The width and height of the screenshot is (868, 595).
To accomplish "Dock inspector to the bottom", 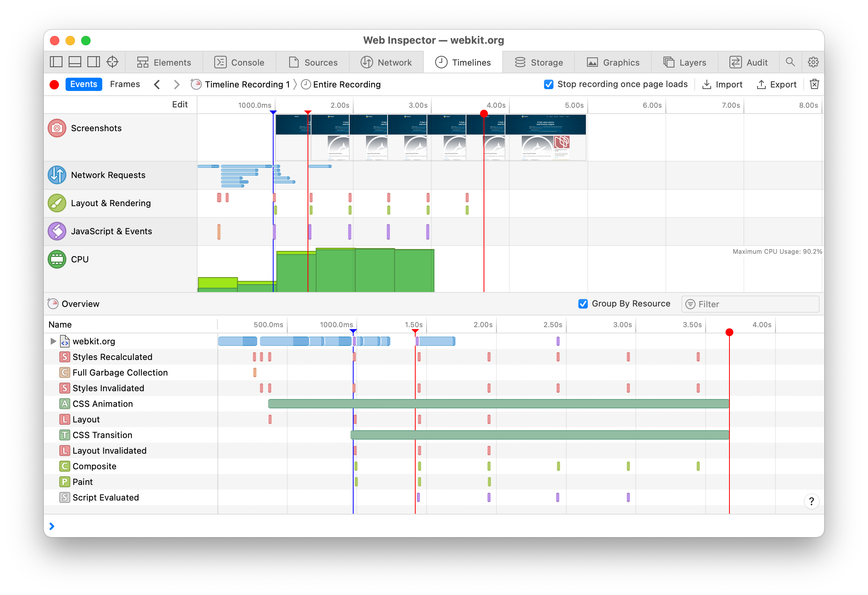I will pos(75,62).
